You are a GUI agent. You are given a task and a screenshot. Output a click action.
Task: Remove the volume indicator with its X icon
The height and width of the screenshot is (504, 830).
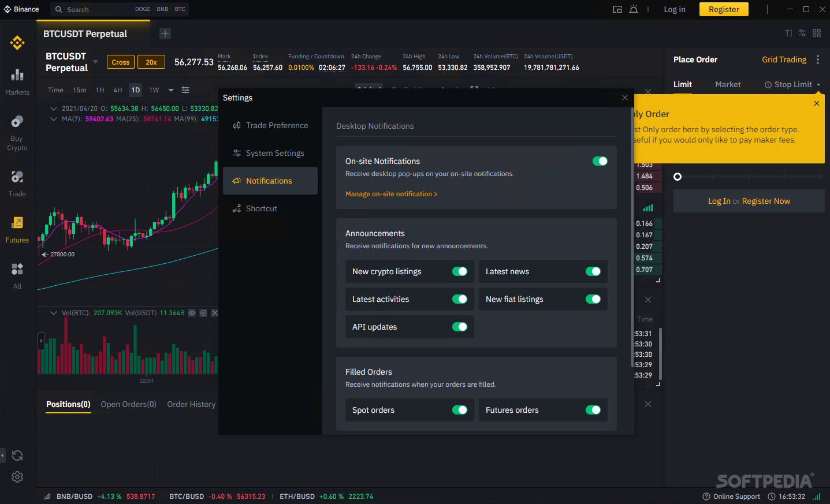(x=215, y=313)
